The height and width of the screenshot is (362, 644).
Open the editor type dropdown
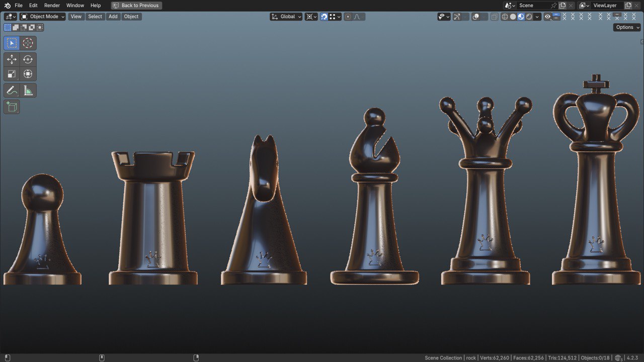coord(11,17)
